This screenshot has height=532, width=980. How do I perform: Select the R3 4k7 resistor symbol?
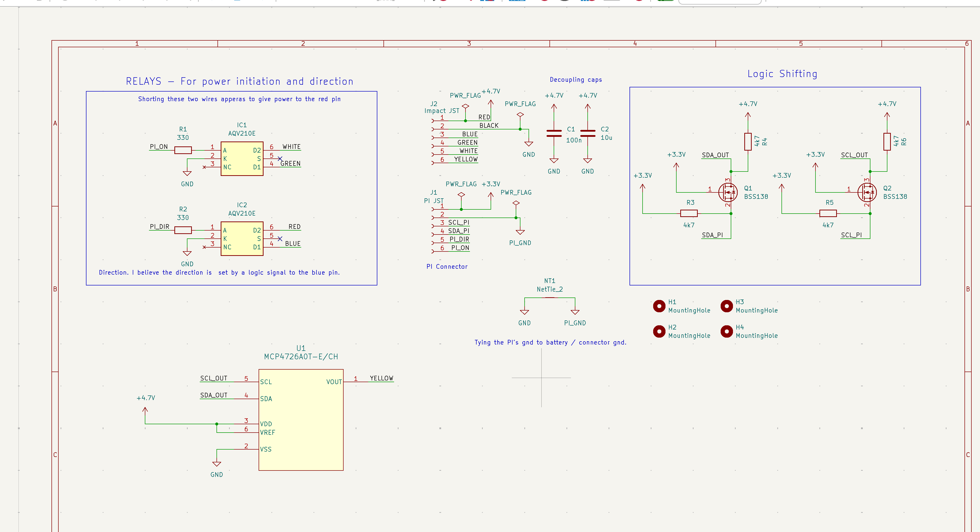(x=689, y=214)
